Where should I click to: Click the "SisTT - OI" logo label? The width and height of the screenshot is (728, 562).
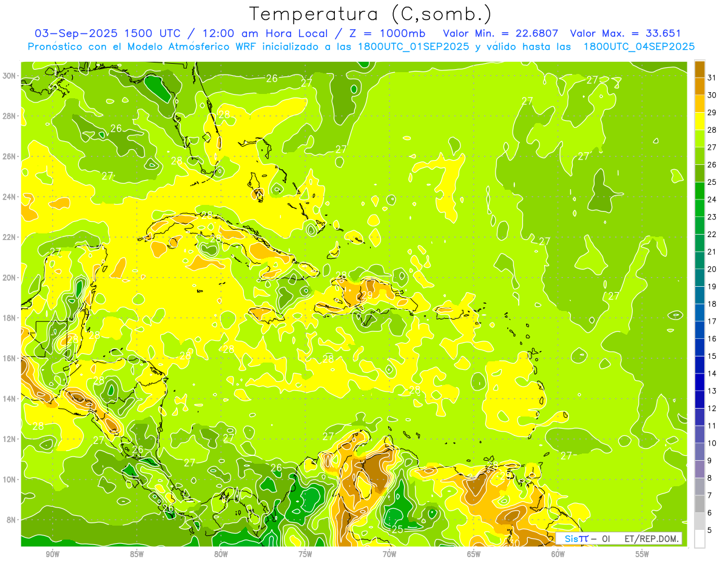pos(587,538)
